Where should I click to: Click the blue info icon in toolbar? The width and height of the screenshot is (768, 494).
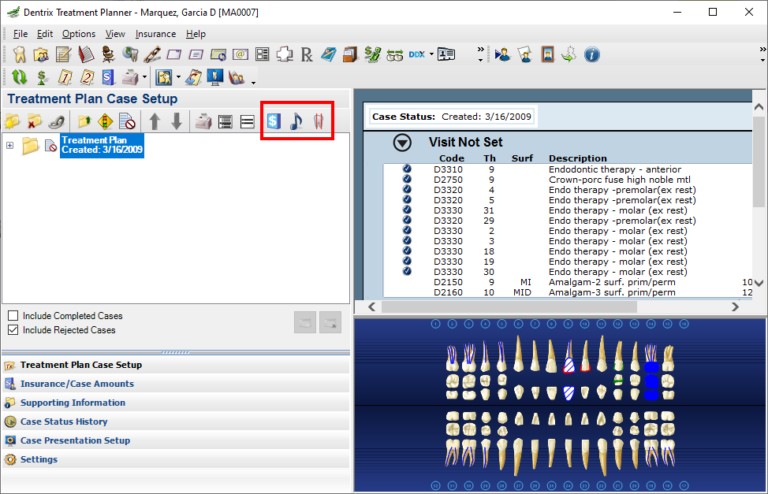click(x=592, y=55)
